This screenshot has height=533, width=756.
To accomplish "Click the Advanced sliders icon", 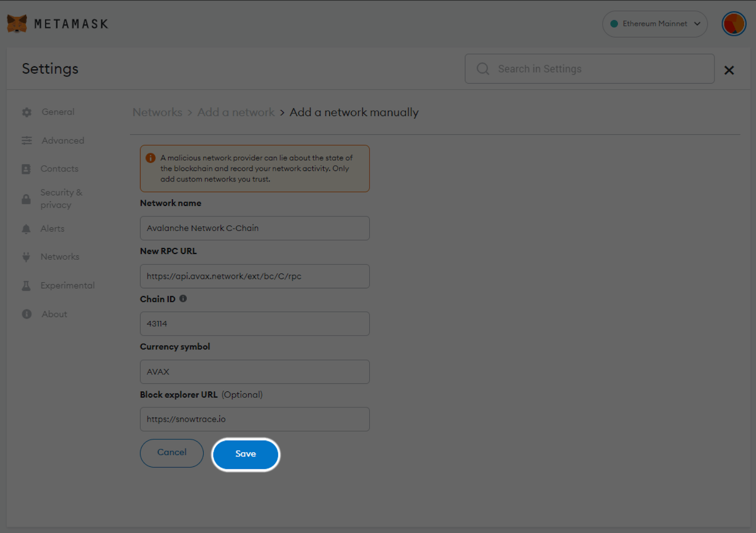I will 27,141.
